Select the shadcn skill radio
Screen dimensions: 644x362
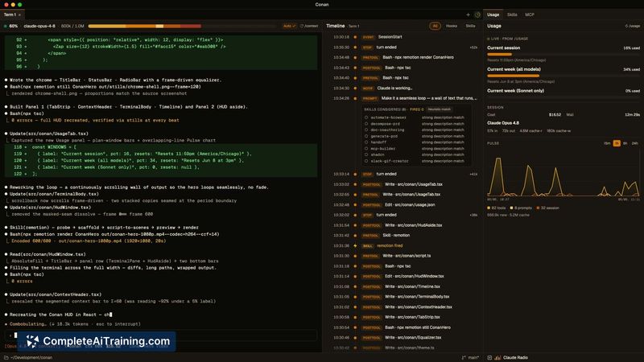click(x=366, y=154)
